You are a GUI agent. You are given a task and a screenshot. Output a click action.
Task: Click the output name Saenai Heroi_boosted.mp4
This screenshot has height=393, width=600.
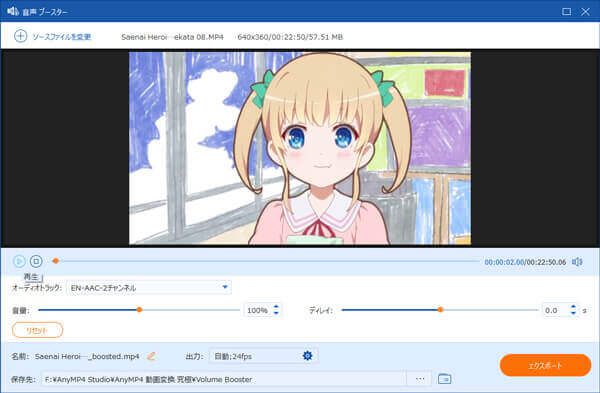pyautogui.click(x=87, y=357)
